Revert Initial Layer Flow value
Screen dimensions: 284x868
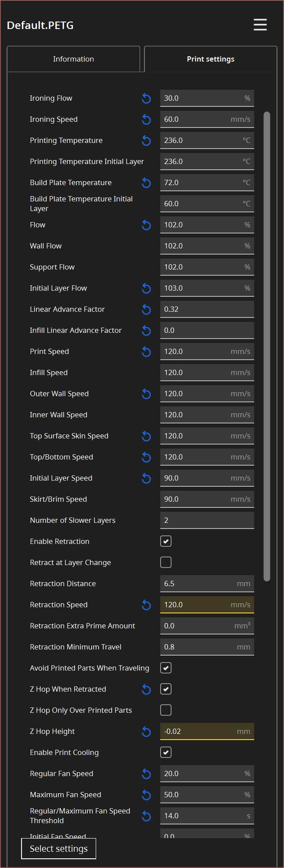(x=147, y=288)
